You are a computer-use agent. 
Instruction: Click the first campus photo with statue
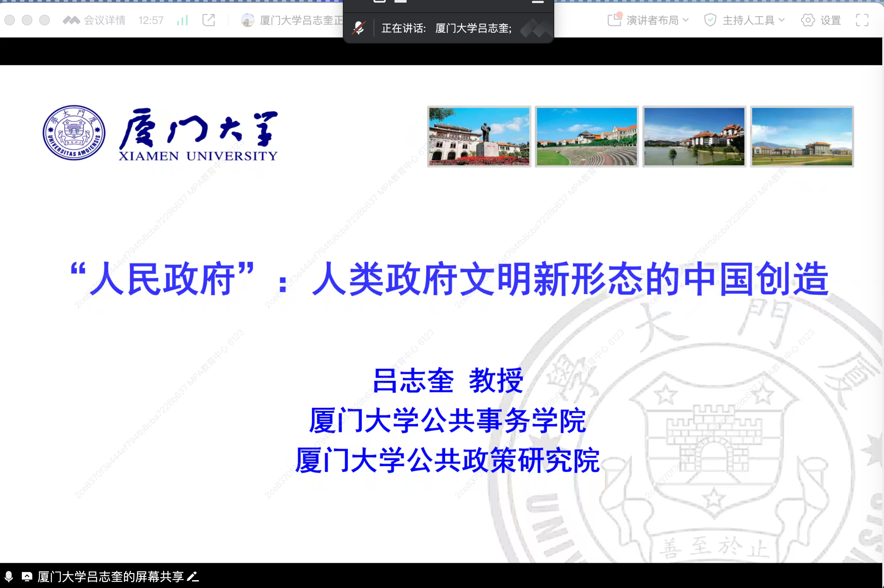479,137
